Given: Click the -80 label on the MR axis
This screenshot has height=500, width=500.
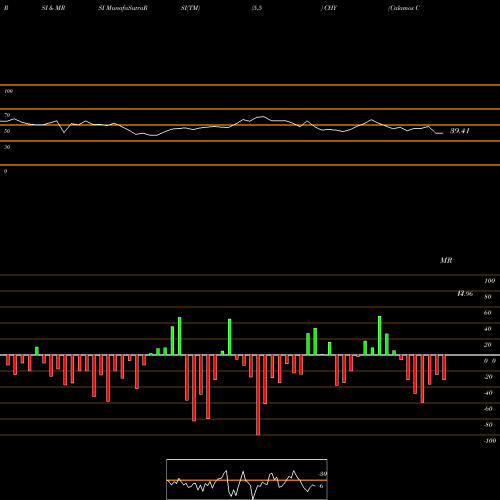Looking at the screenshot, I should coord(488,425).
